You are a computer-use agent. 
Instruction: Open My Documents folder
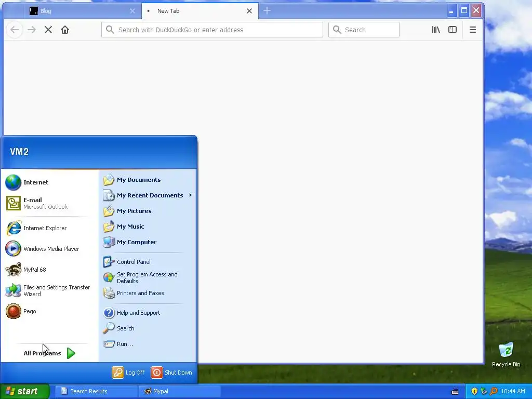click(148, 180)
